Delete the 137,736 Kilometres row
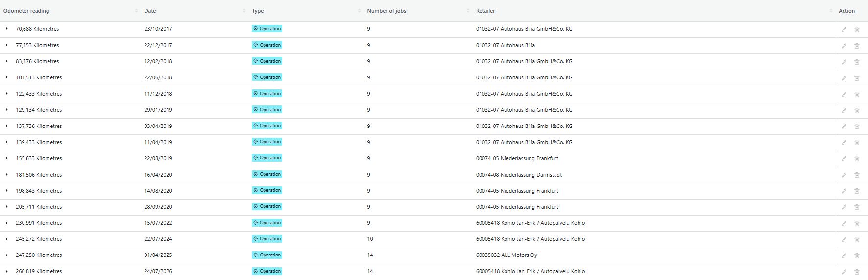Viewport: 868px width, 280px height. [857, 127]
